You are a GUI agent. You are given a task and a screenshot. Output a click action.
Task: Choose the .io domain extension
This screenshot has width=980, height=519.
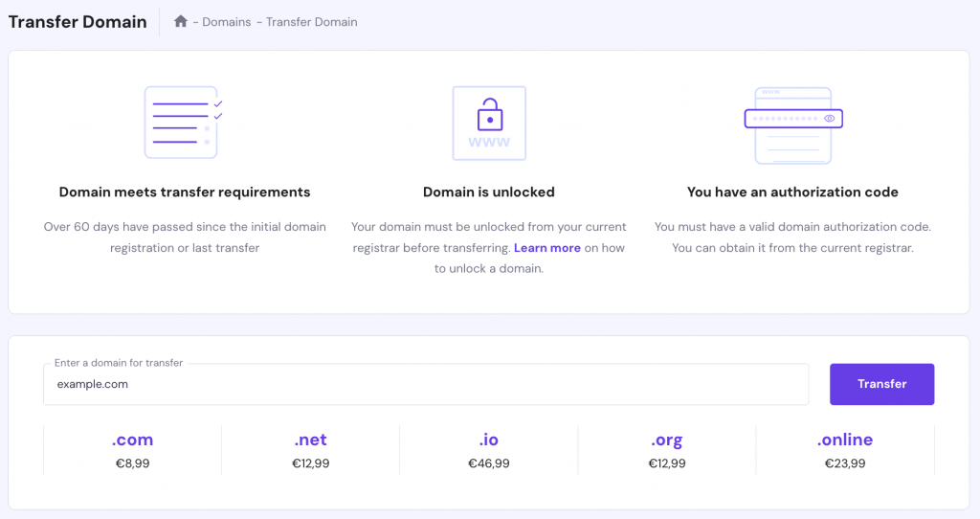pyautogui.click(x=488, y=440)
